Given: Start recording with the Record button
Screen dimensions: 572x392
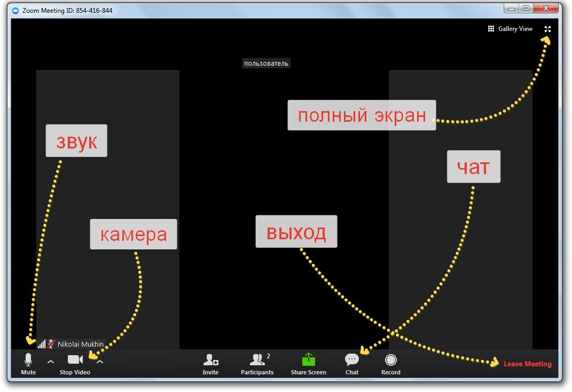Looking at the screenshot, I should [x=391, y=360].
